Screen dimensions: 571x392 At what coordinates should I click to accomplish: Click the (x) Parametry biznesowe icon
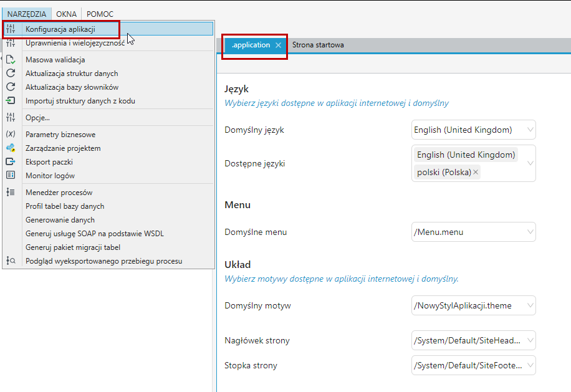(11, 135)
